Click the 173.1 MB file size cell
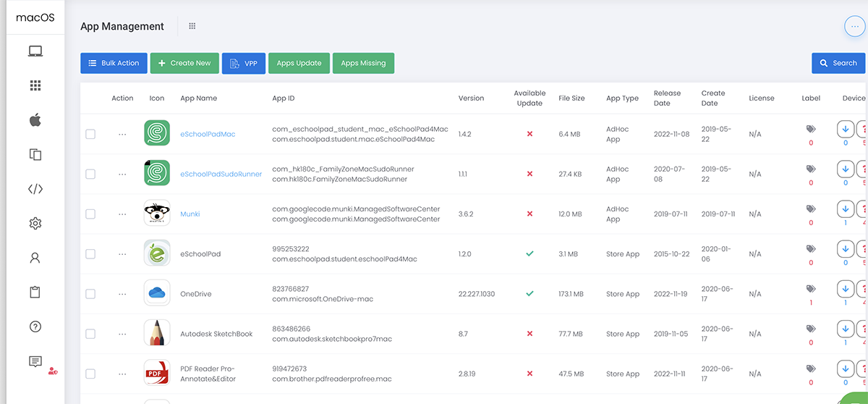Image resolution: width=868 pixels, height=404 pixels. [571, 294]
